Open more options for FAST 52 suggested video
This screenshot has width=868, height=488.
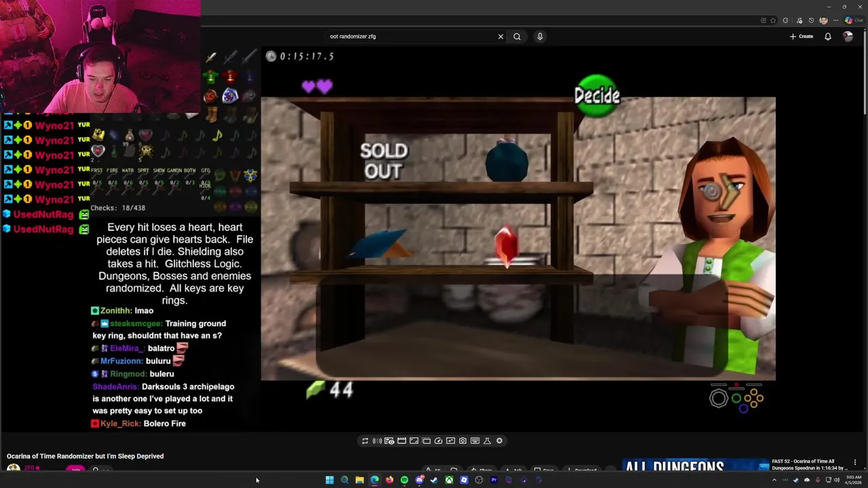(x=855, y=462)
